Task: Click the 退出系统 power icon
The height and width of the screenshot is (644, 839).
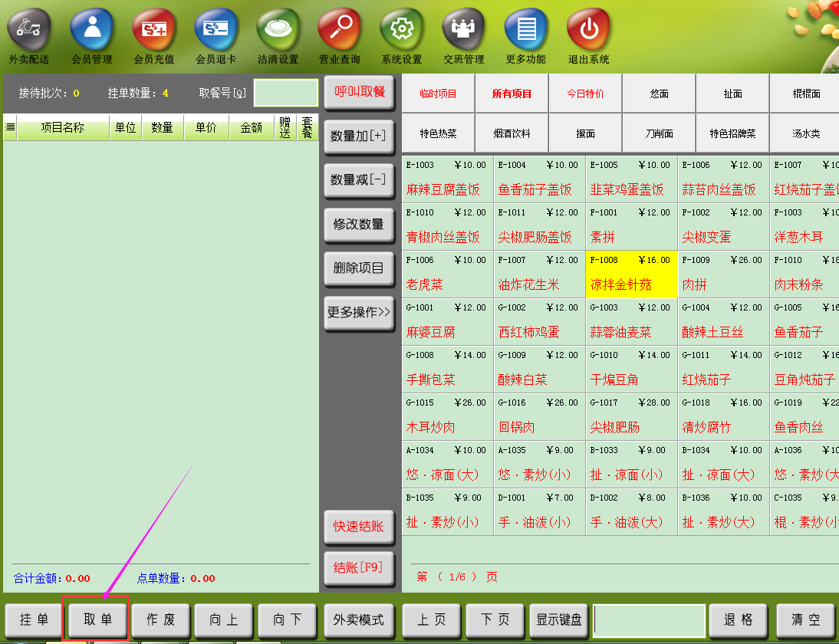Action: click(x=588, y=29)
